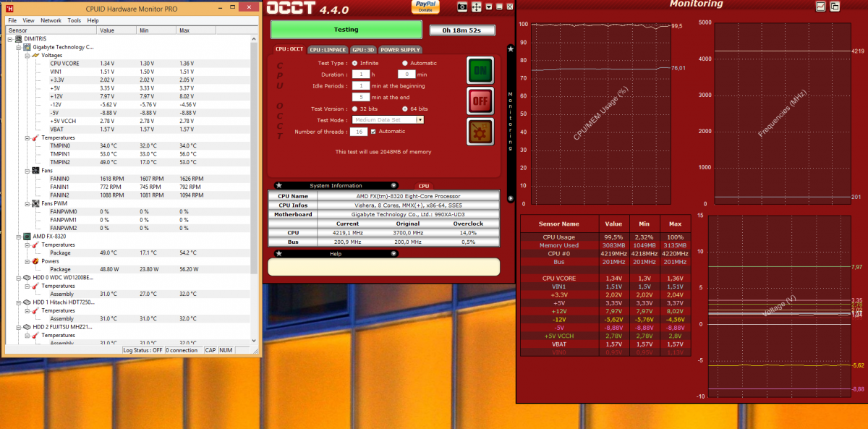The image size is (868, 429).
Task: Collapse the Fans PWM tree node
Action: pyautogui.click(x=27, y=203)
